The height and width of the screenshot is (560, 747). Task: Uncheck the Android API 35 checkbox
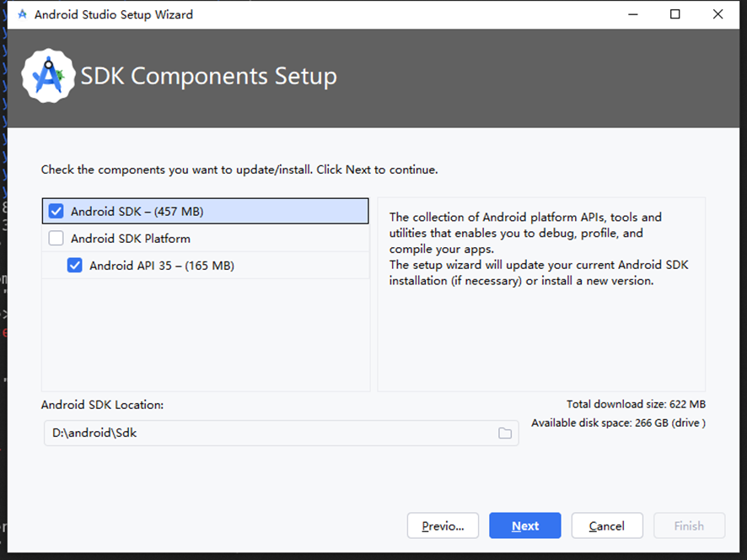click(75, 266)
